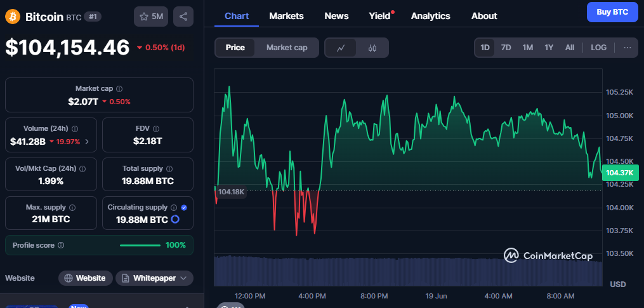Click info icon next to Total supply
The height and width of the screenshot is (308, 644).
pyautogui.click(x=169, y=168)
